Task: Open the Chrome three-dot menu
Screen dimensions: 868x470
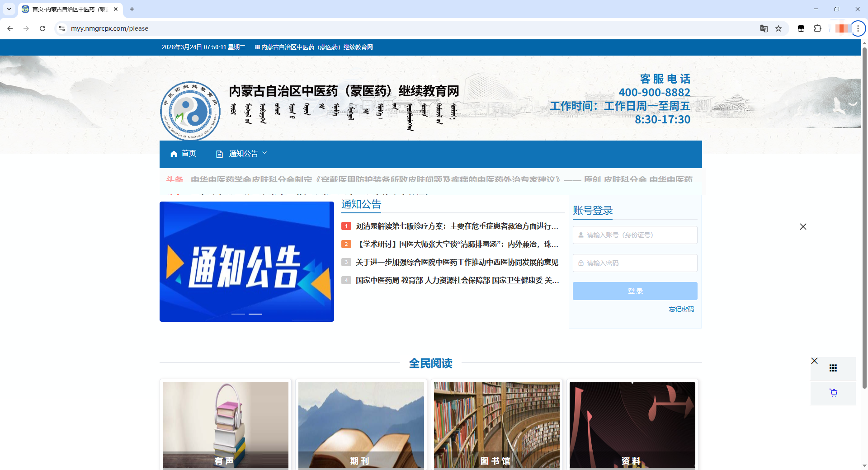Action: point(858,28)
